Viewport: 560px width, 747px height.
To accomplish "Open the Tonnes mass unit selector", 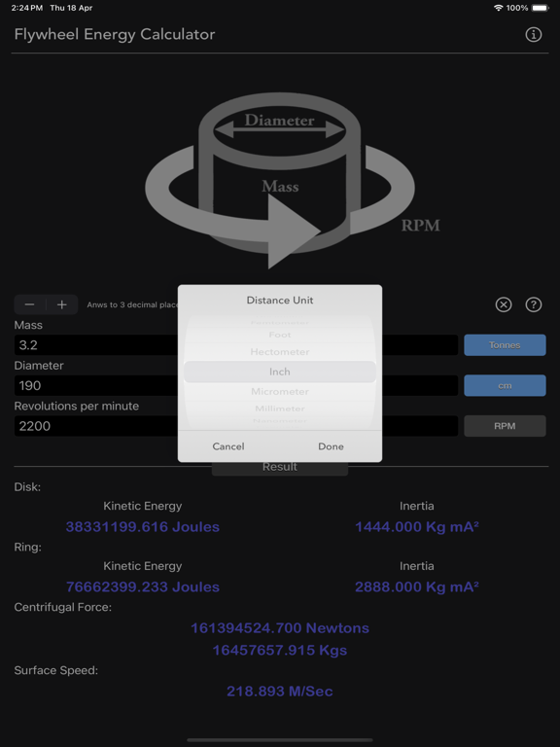I will click(505, 345).
